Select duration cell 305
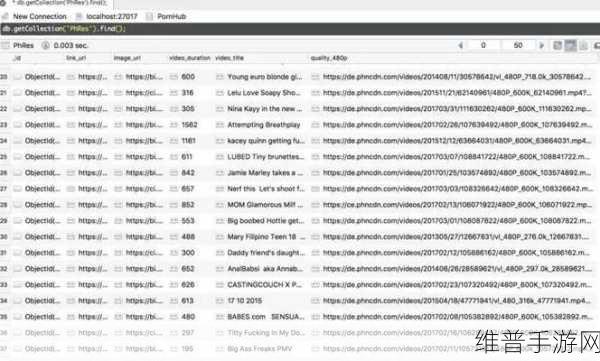Viewport: 600px width, 361px height. [x=188, y=109]
